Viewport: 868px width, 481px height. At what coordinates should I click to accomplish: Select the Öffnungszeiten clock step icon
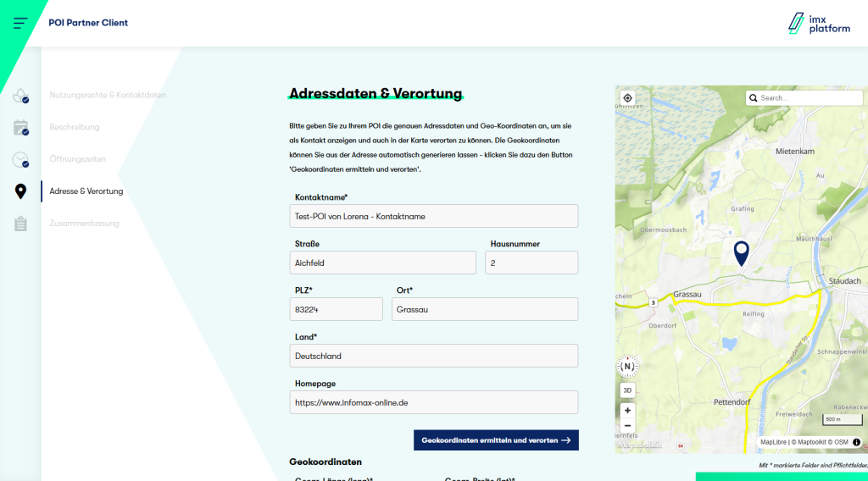(21, 160)
